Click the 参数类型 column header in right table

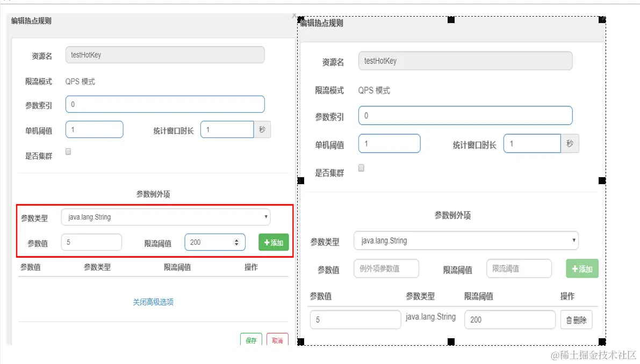click(420, 296)
